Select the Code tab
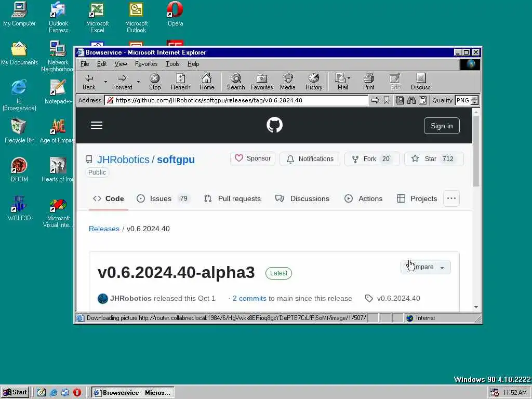Screen dimensions: 532x399 tap(109, 199)
